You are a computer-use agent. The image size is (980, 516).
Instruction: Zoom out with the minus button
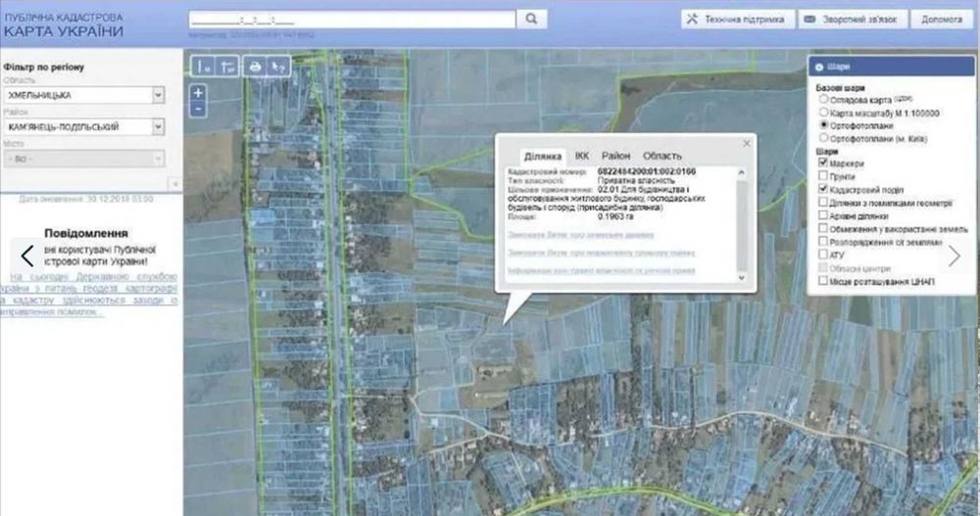198,109
